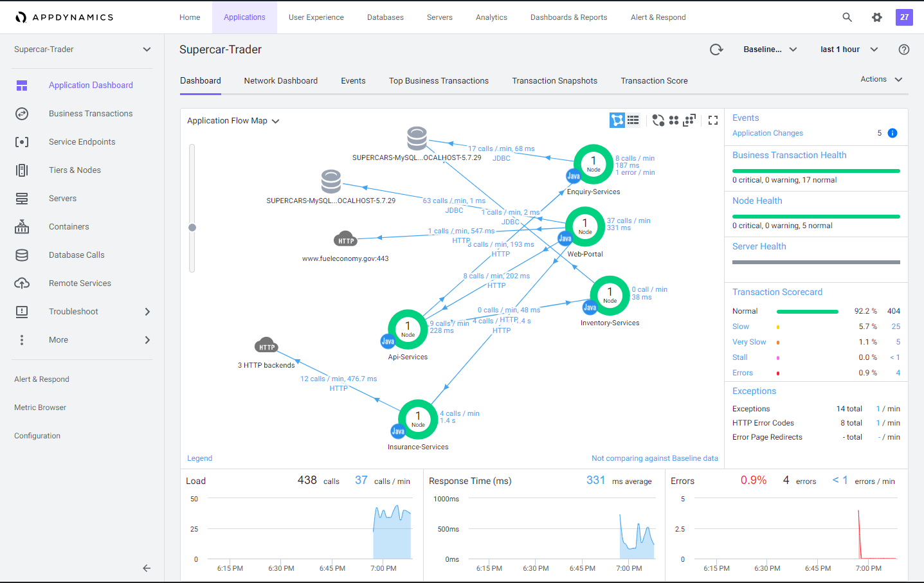The height and width of the screenshot is (583, 924).
Task: Click the Containers sidebar icon
Action: pyautogui.click(x=22, y=227)
